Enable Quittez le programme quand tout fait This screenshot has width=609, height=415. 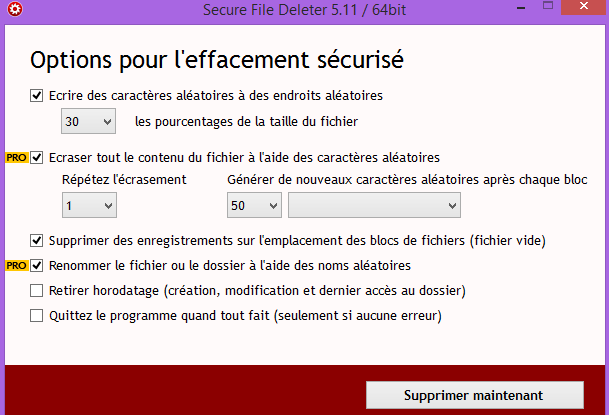tap(37, 316)
